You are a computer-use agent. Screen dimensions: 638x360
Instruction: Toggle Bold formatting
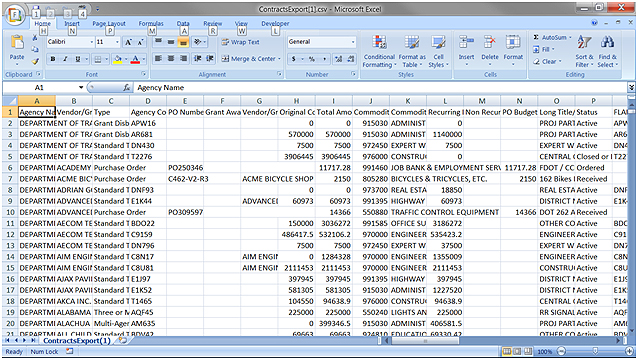tap(52, 59)
